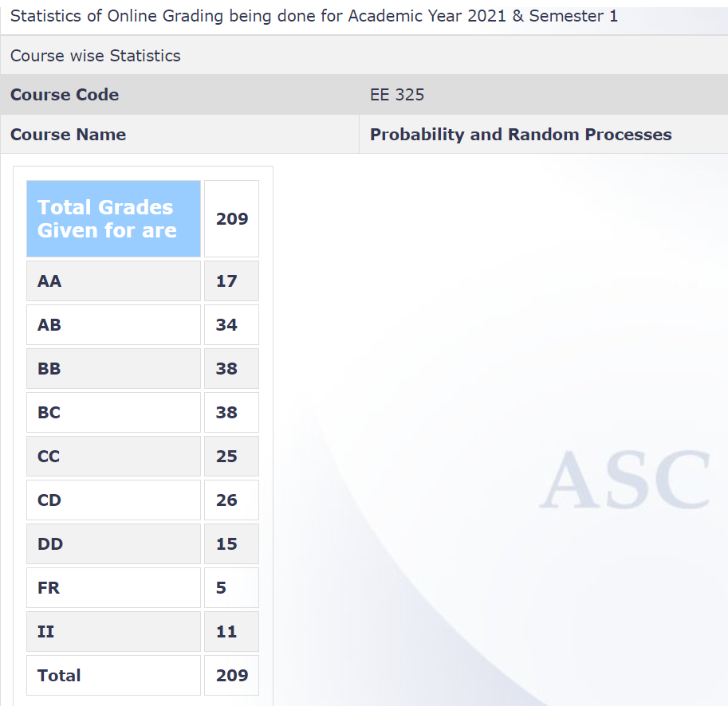The width and height of the screenshot is (728, 706).
Task: Click the FR grade label cell
Action: (113, 588)
